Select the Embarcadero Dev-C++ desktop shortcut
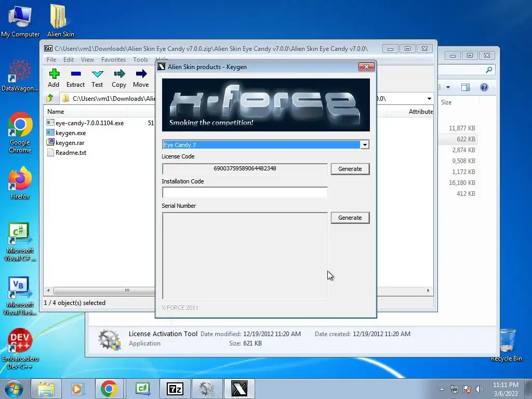The height and width of the screenshot is (399, 532). click(20, 349)
